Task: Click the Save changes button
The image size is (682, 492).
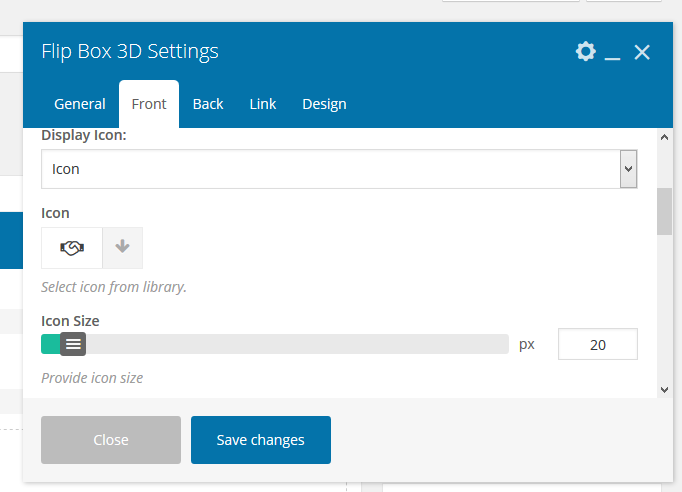Action: coord(261,440)
